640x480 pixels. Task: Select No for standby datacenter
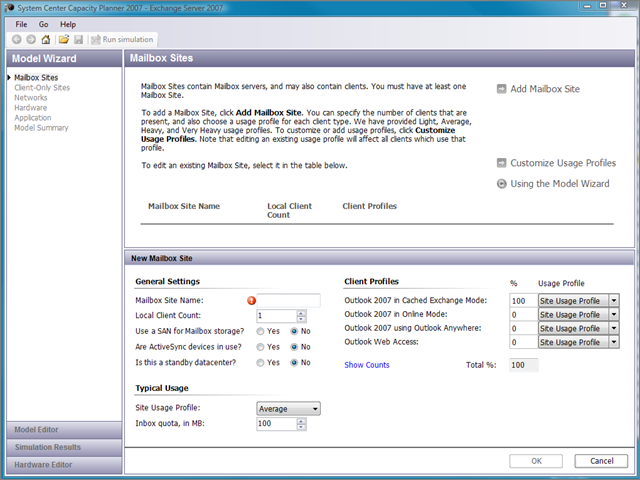click(294, 362)
